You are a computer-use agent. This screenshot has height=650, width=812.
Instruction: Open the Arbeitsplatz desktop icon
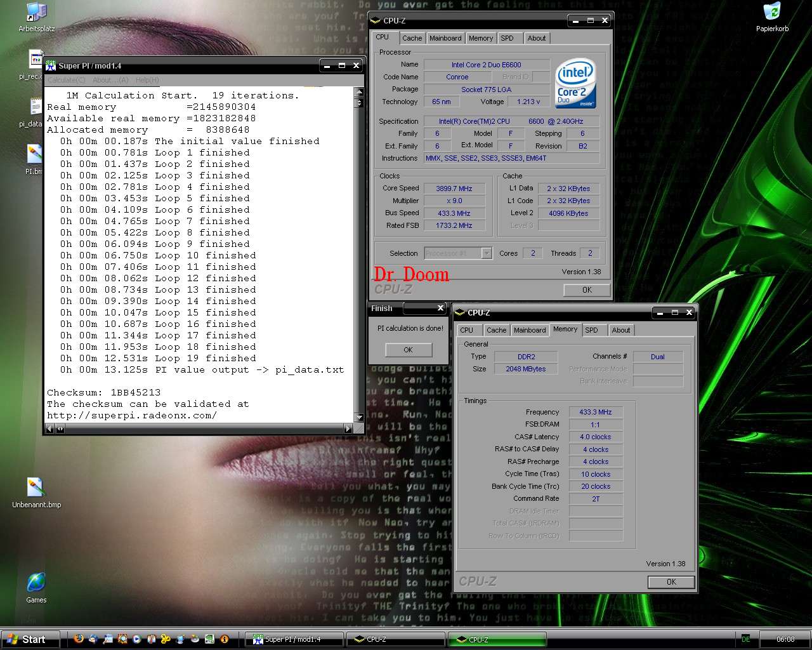36,17
